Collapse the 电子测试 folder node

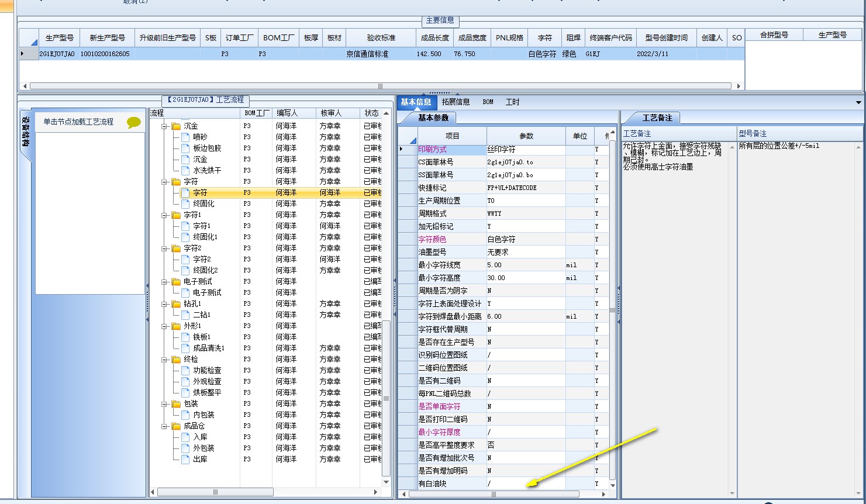(x=165, y=281)
